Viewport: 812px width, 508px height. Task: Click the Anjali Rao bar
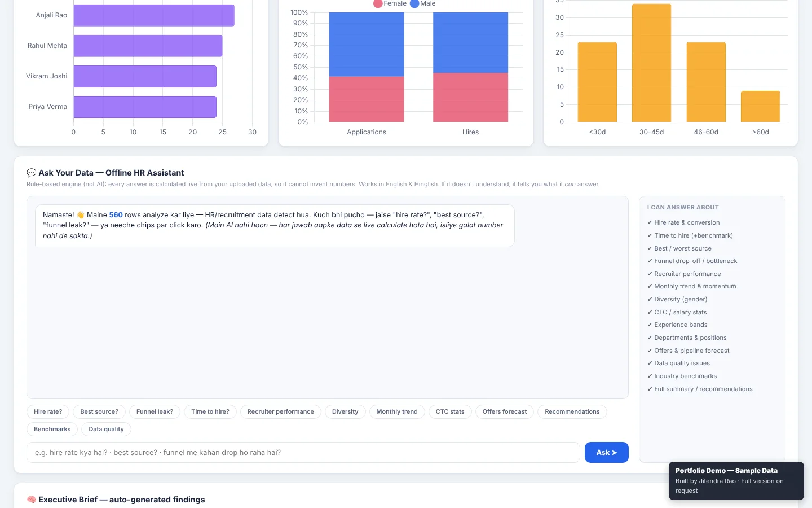pos(154,15)
